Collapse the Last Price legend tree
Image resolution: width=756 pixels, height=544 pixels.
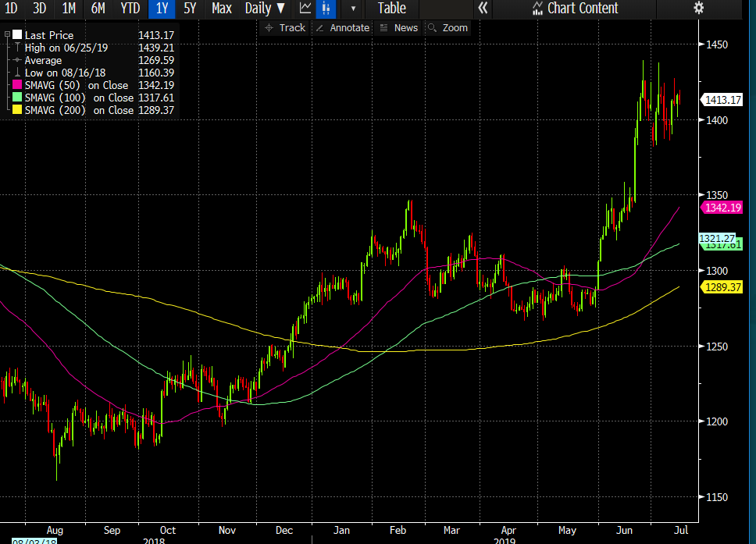click(7, 35)
